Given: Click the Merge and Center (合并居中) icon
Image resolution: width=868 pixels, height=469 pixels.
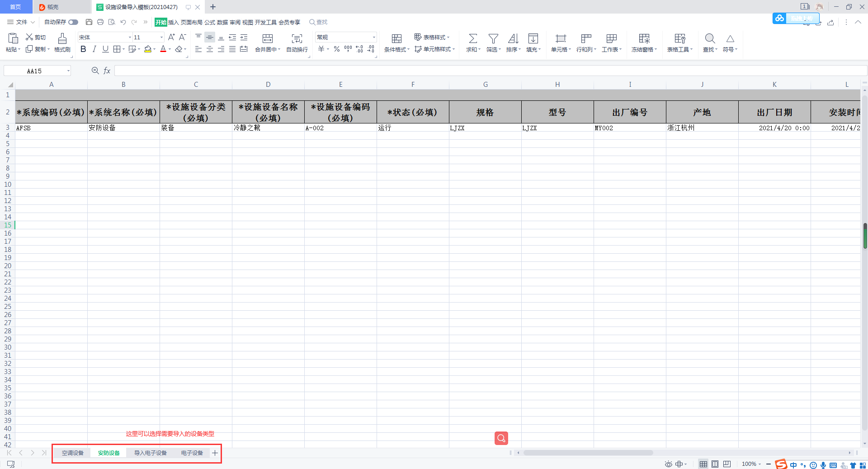Looking at the screenshot, I should (268, 38).
